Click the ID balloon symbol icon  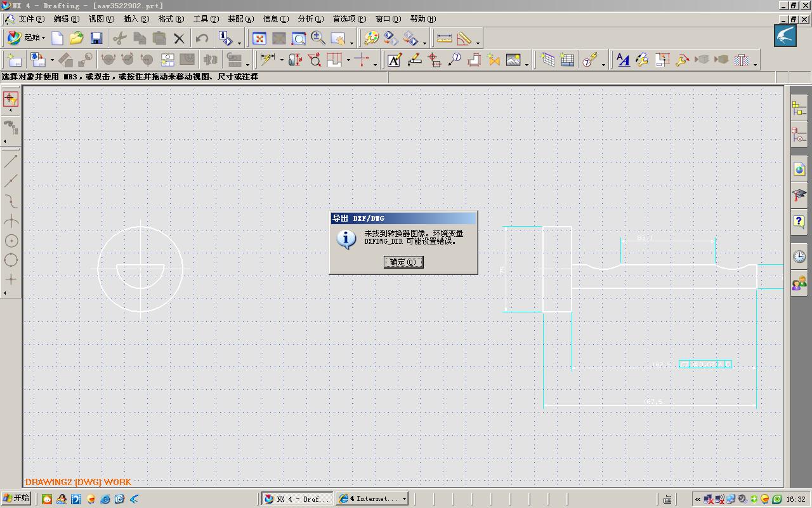[x=454, y=60]
